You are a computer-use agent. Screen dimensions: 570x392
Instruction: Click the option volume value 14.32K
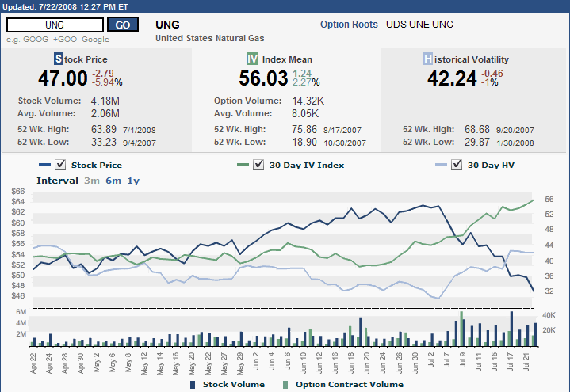pos(308,101)
